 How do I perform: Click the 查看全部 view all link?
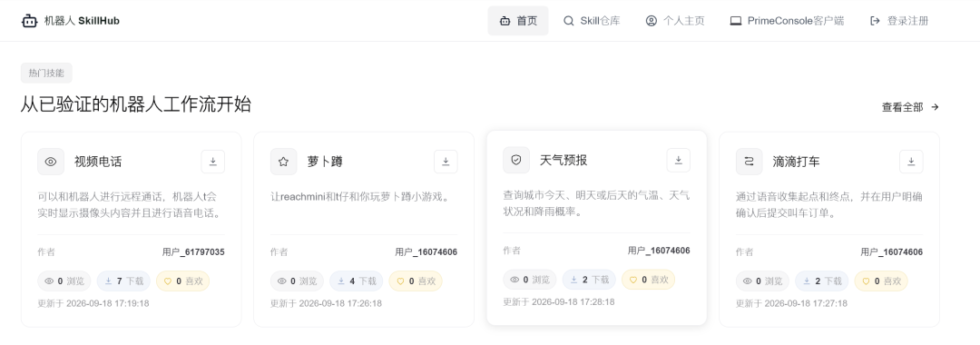pos(911,107)
